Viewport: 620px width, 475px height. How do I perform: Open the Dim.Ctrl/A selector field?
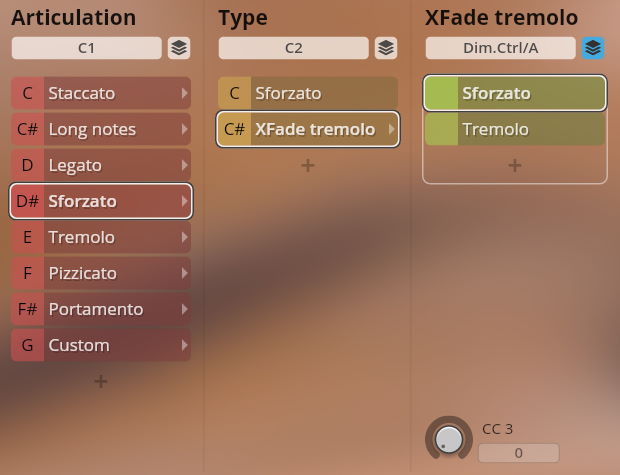point(500,48)
